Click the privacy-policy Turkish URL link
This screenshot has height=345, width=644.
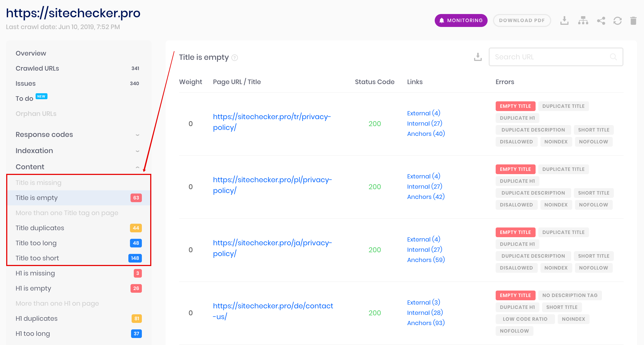[272, 122]
